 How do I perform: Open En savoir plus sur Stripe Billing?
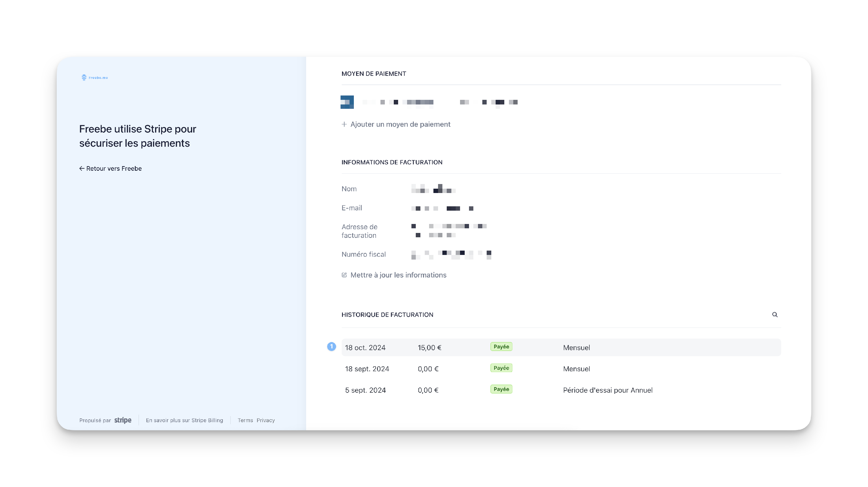point(184,420)
